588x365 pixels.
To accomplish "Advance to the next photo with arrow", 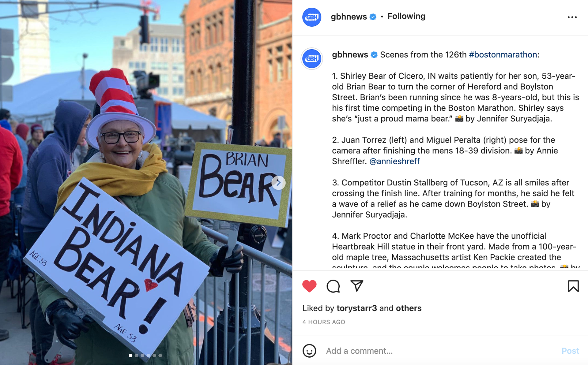I will 278,183.
